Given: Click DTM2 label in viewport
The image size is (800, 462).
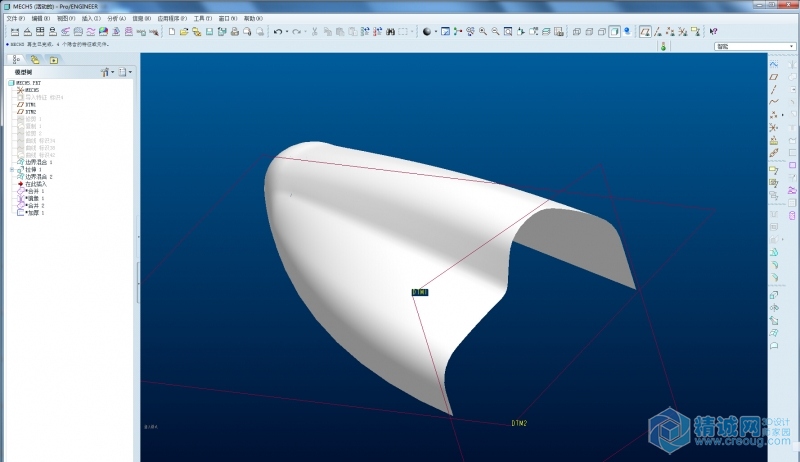Looking at the screenshot, I should (519, 423).
